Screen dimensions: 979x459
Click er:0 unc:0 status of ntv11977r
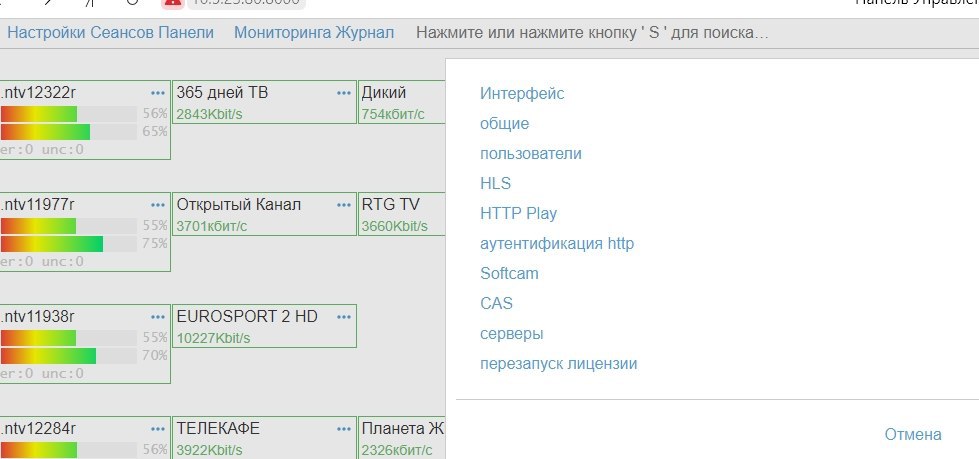[42, 262]
